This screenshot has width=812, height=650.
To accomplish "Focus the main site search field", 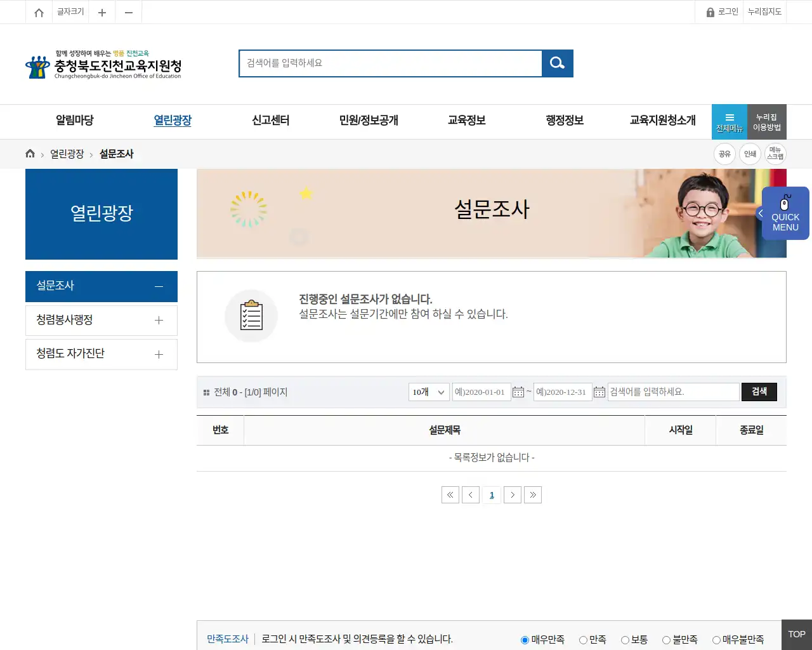I will tap(391, 63).
